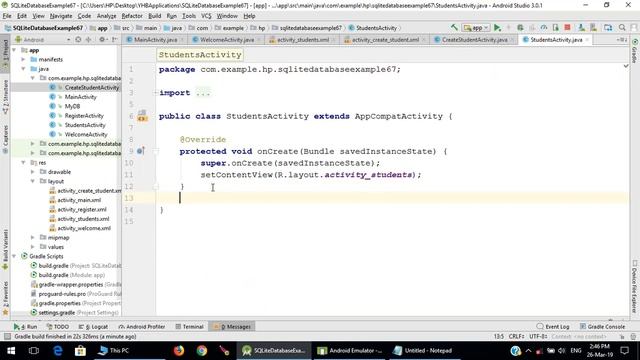The width and height of the screenshot is (640, 360).
Task: Open the Build menu
Action: (154, 16)
